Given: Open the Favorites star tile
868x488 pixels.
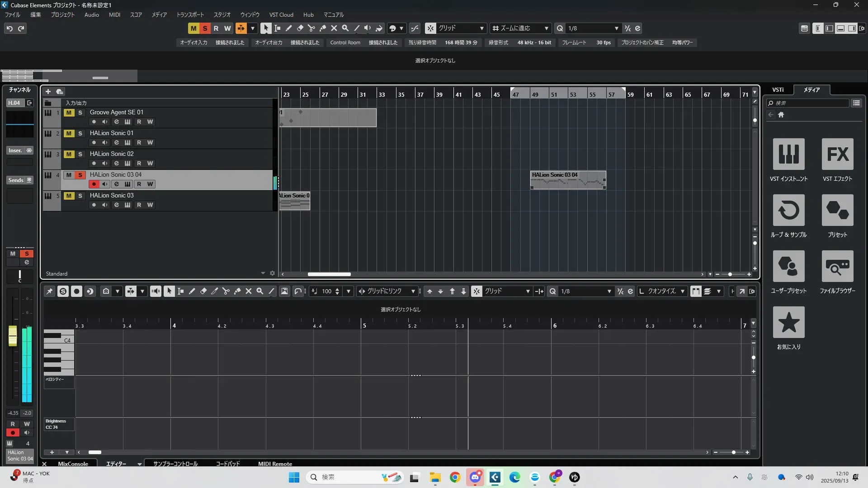Looking at the screenshot, I should pos(788,322).
